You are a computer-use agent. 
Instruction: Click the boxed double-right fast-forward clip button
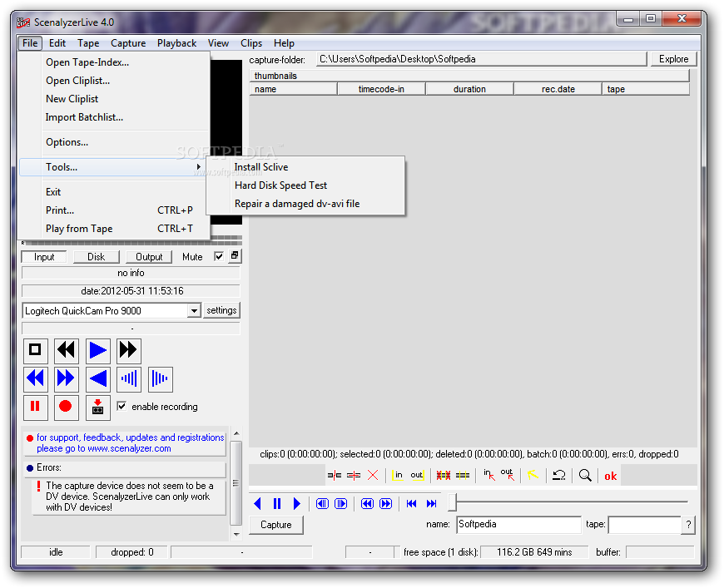tap(385, 503)
